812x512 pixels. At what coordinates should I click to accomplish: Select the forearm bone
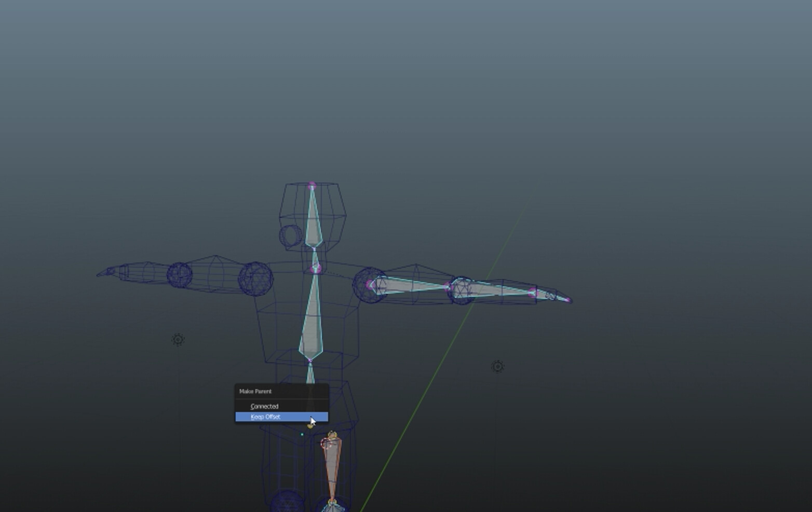point(491,289)
